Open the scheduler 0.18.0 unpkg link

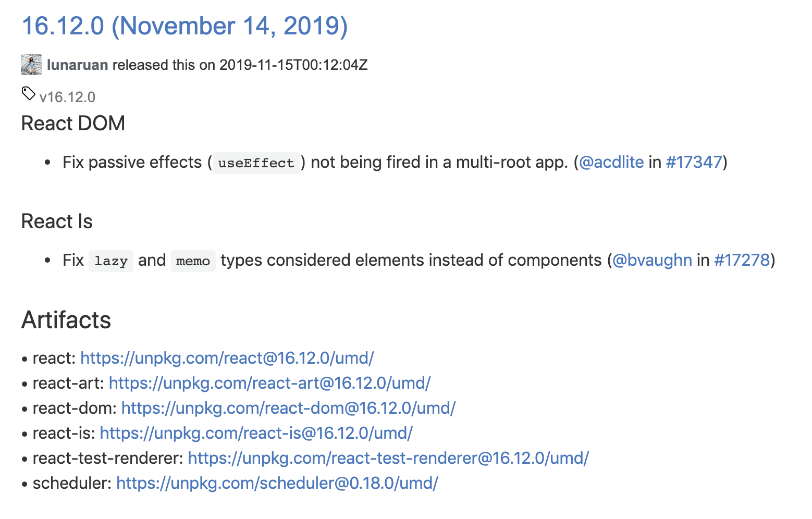277,483
